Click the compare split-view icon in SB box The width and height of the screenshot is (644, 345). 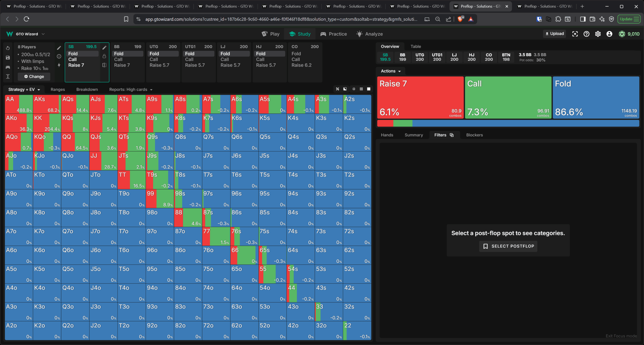click(104, 65)
